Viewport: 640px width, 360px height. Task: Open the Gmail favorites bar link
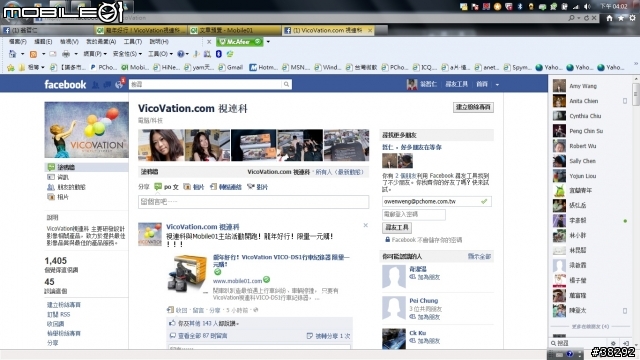(231, 67)
